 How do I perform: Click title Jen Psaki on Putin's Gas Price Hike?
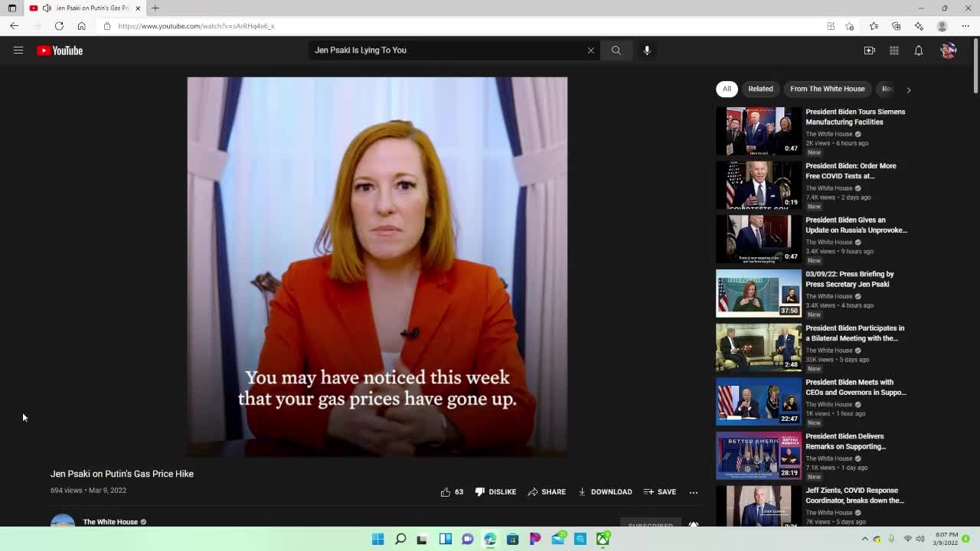[122, 474]
